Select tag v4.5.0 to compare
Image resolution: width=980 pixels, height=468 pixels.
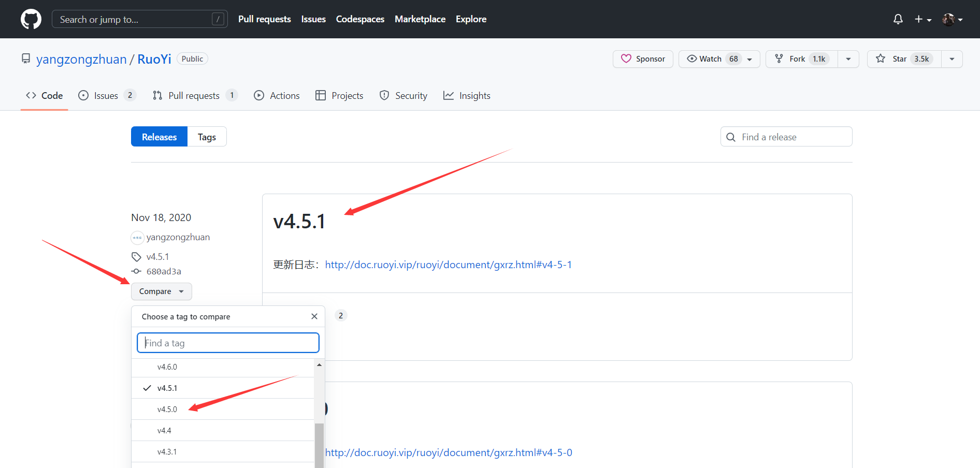tap(223, 409)
